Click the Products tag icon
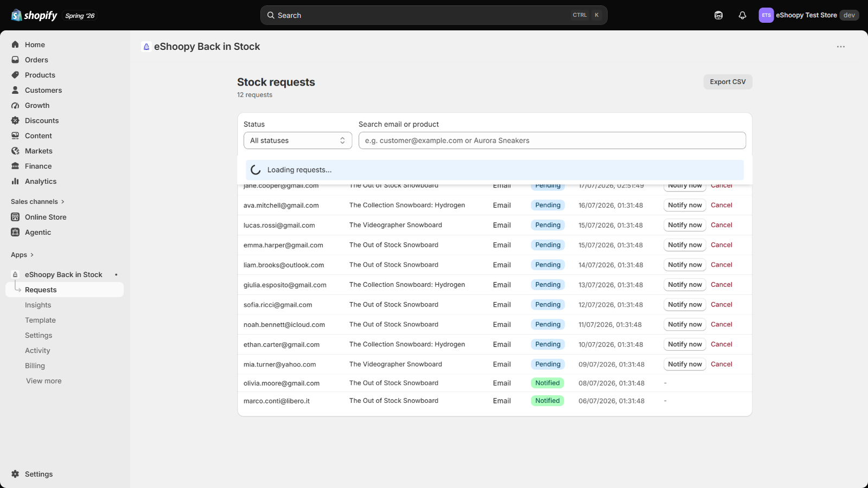 15,75
